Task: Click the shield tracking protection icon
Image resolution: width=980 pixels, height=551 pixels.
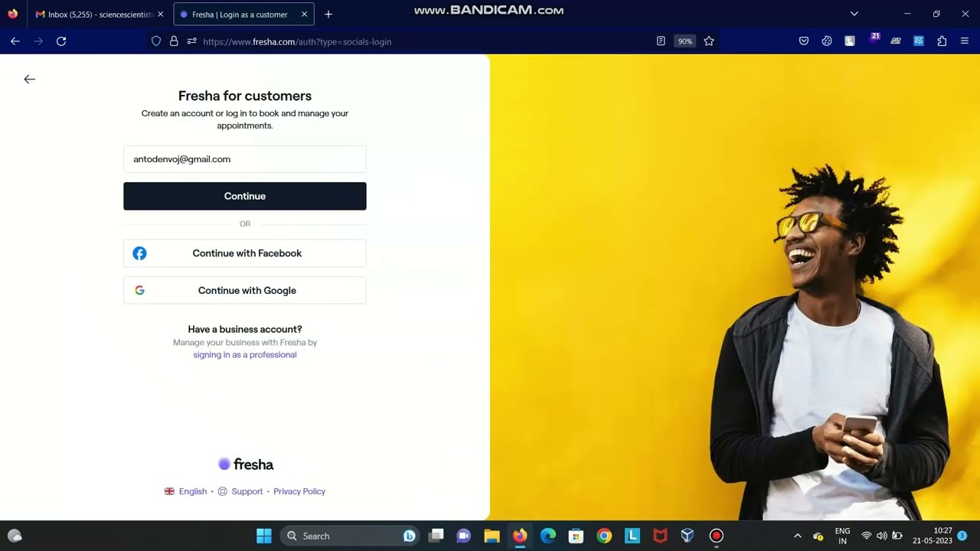Action: (x=156, y=41)
